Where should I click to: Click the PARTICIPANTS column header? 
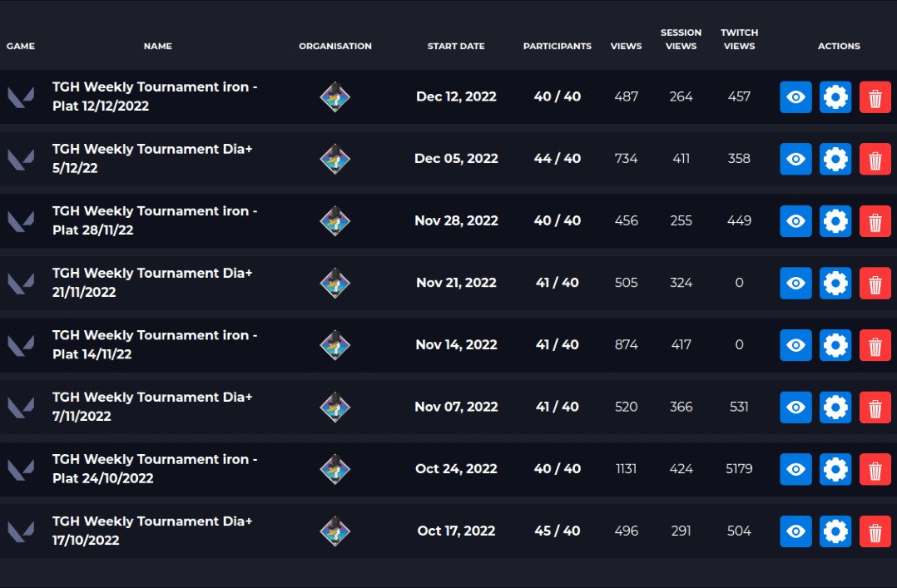(558, 46)
